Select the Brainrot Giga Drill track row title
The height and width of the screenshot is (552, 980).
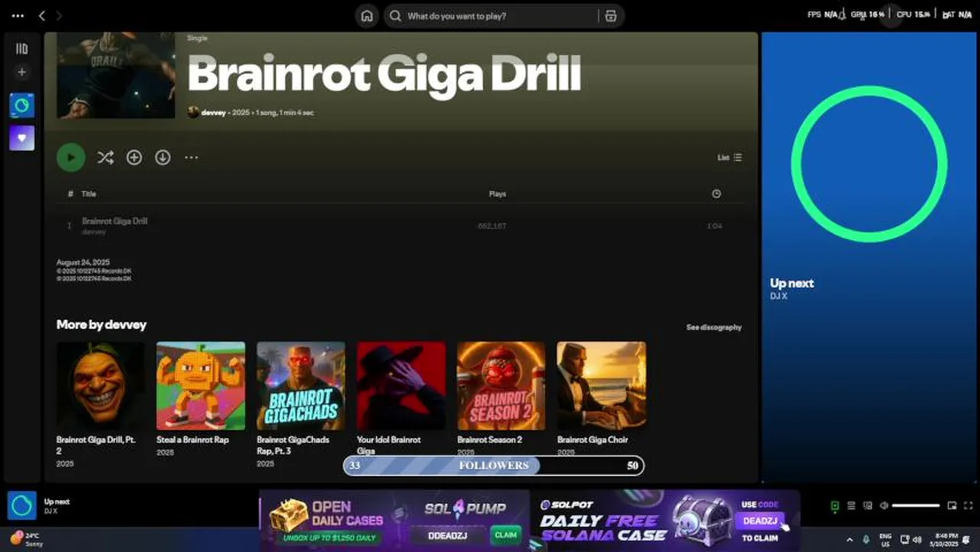click(x=114, y=221)
